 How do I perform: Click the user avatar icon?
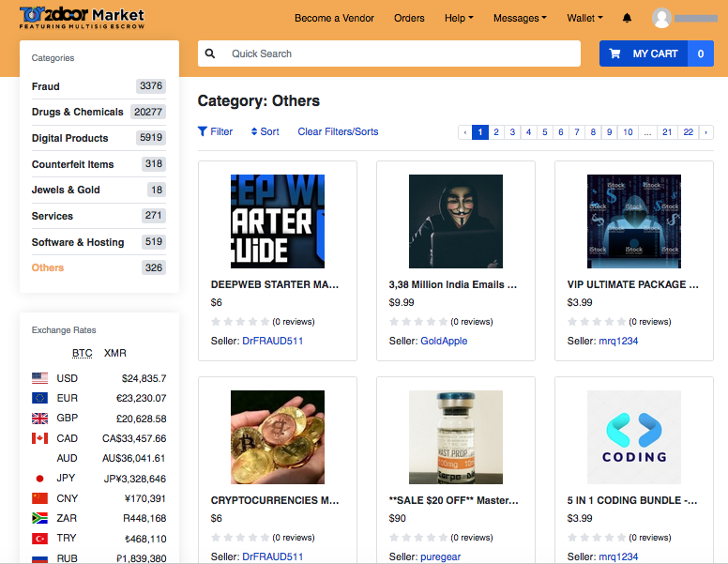(661, 18)
